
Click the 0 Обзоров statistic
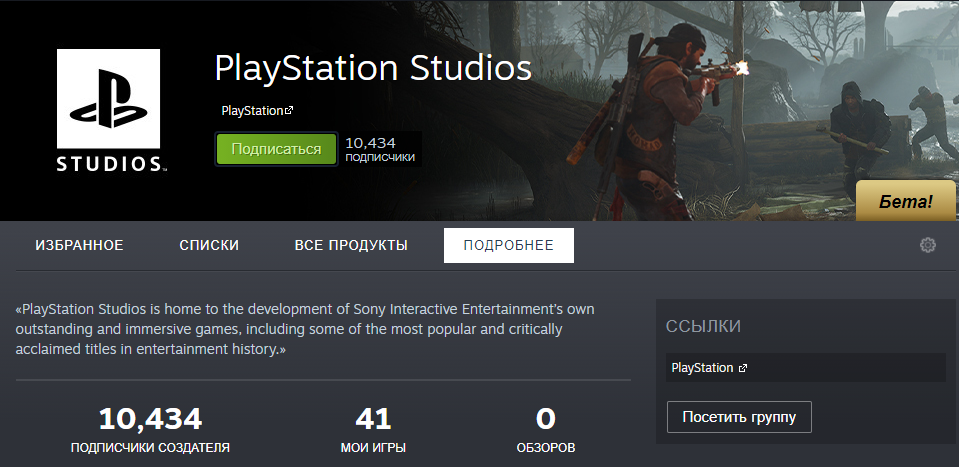[546, 432]
